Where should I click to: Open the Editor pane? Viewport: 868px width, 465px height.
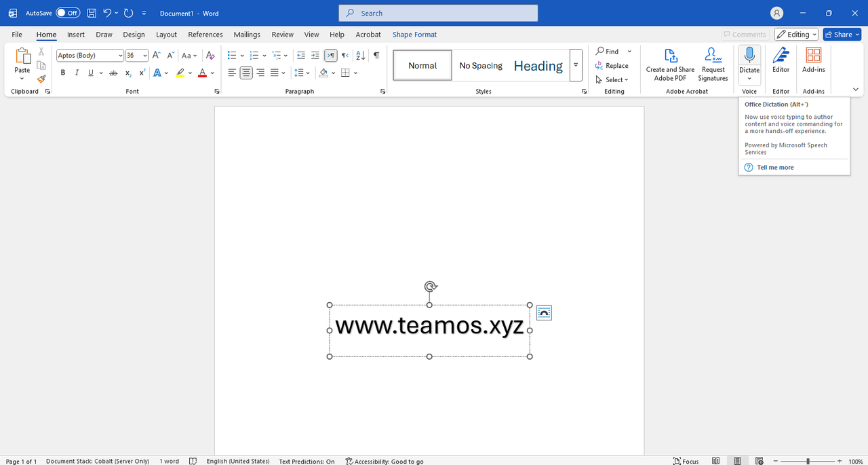coord(781,60)
